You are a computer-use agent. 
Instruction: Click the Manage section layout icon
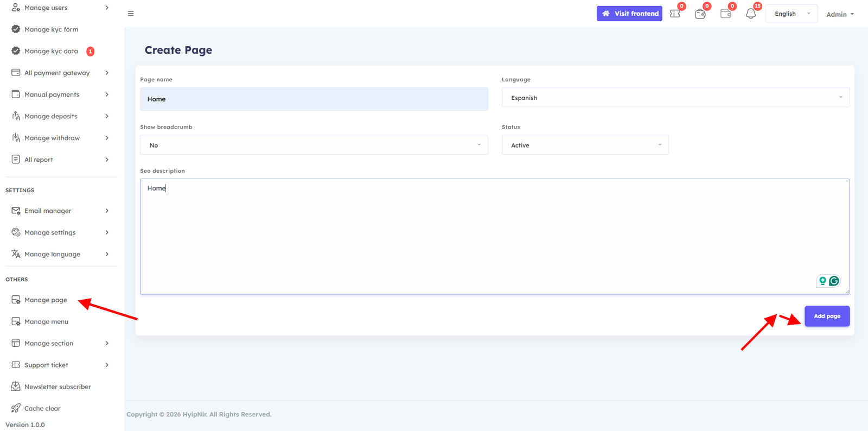click(x=16, y=343)
